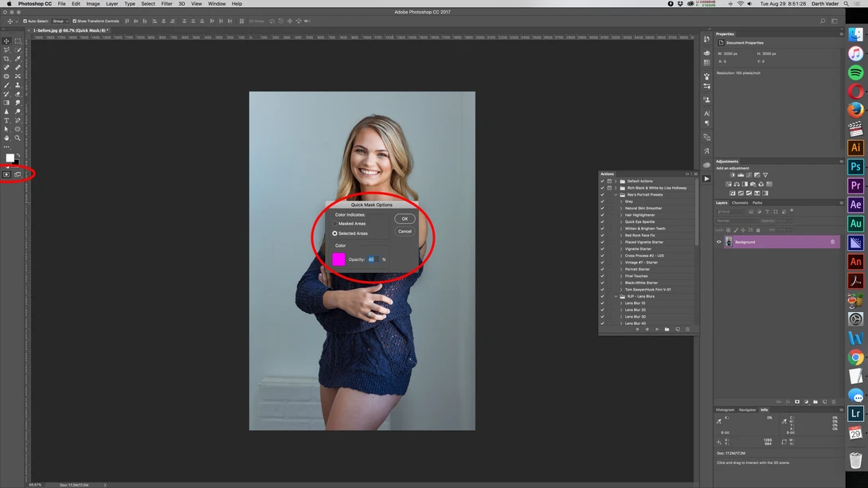Toggle Show Transform Controls checkbox
Viewport: 868px width, 488px height.
point(74,21)
